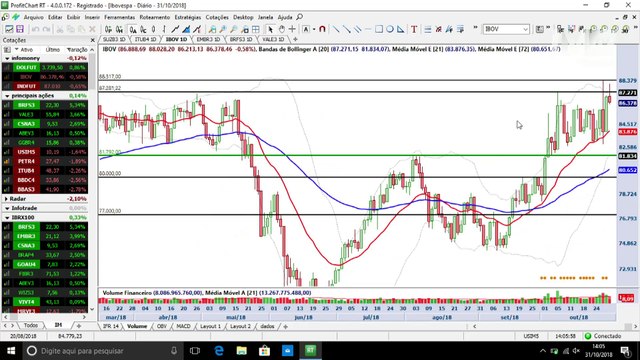Select the trend line drawing tool
640x360 pixels.
click(336, 29)
